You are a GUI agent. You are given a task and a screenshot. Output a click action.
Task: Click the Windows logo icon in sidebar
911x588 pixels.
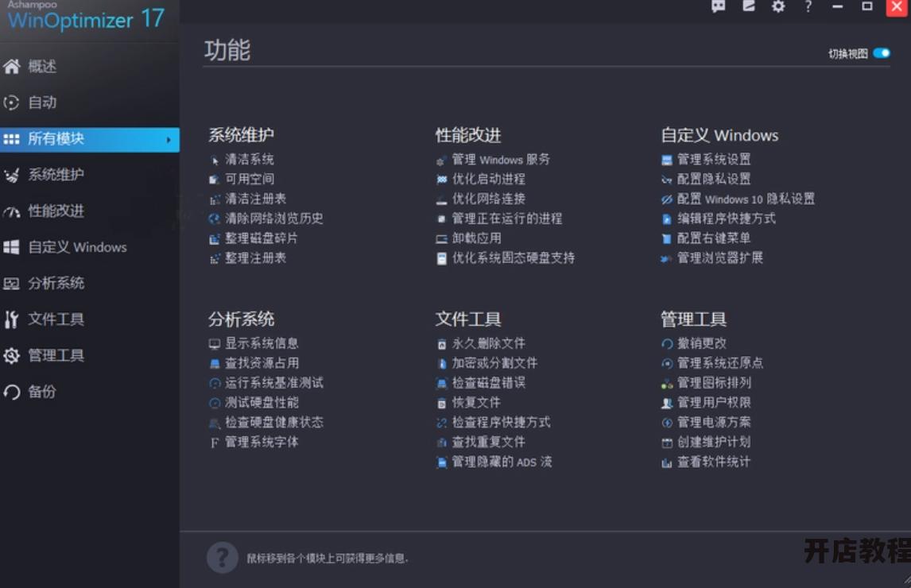point(12,248)
